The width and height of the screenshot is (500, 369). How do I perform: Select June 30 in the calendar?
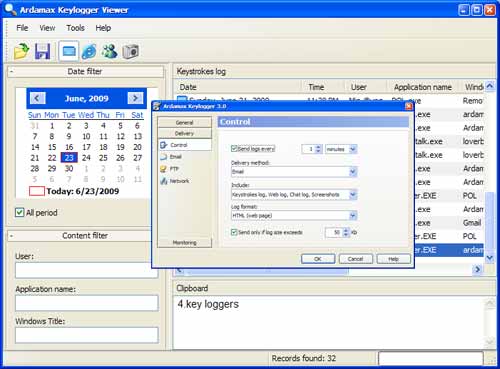69,168
